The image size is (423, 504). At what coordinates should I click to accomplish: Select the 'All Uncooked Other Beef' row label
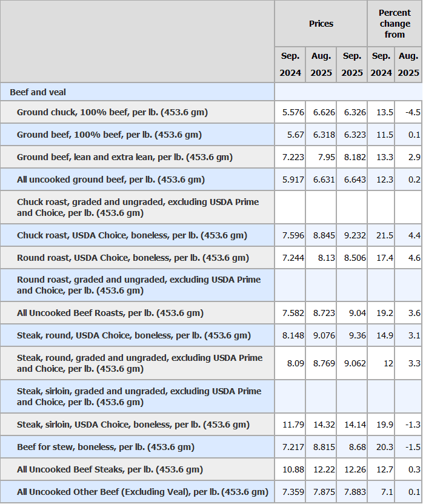pyautogui.click(x=142, y=492)
